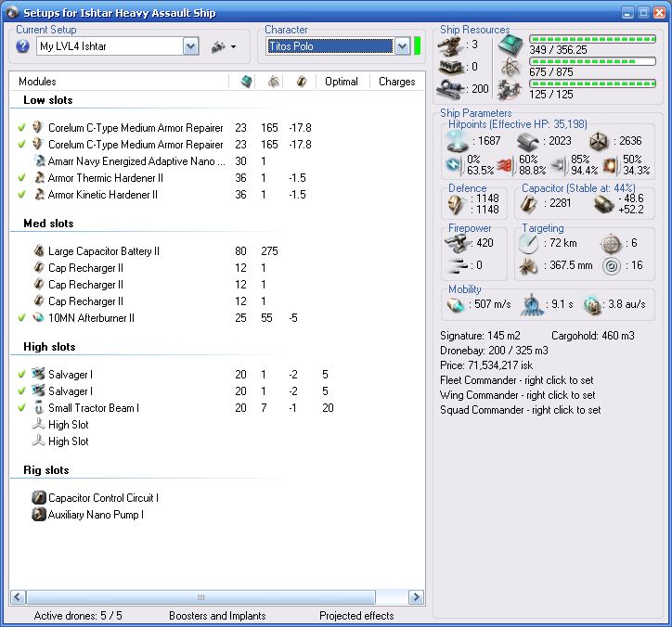Click the Low slots section header
The image size is (672, 627).
48,100
